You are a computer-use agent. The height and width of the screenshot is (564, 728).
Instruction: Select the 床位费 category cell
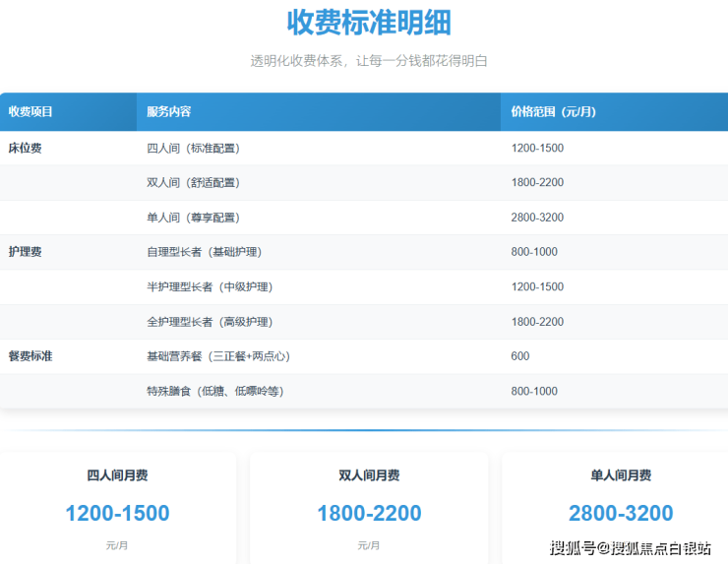click(26, 148)
